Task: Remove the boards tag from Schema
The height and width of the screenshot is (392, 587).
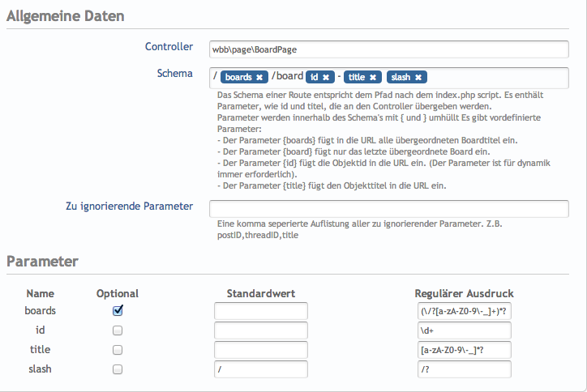Action: click(259, 77)
